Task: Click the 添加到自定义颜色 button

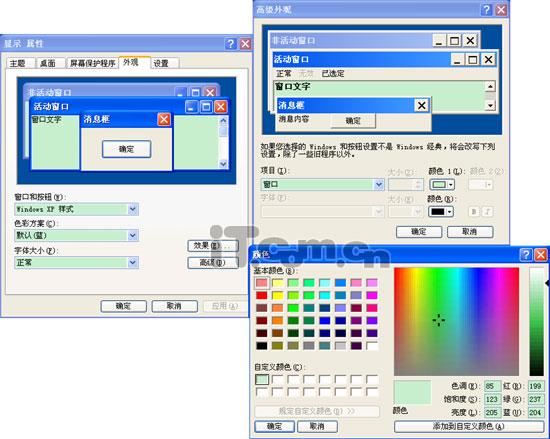Action: pyautogui.click(x=469, y=426)
